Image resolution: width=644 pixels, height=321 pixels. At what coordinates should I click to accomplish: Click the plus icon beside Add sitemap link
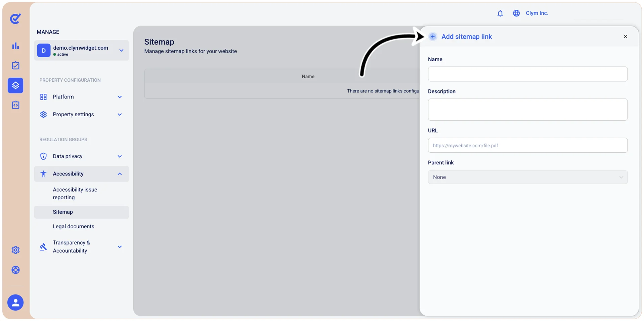tap(433, 37)
